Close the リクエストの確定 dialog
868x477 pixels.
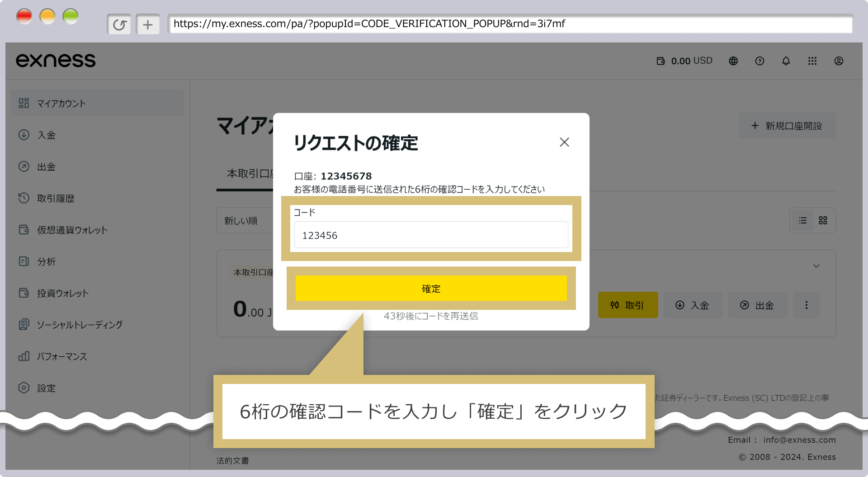pyautogui.click(x=564, y=142)
